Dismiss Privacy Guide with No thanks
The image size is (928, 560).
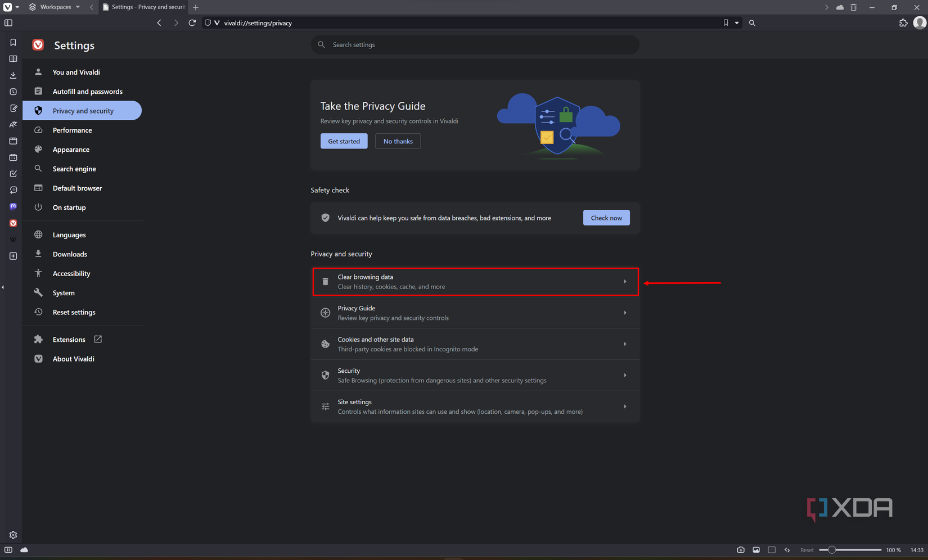(x=398, y=141)
